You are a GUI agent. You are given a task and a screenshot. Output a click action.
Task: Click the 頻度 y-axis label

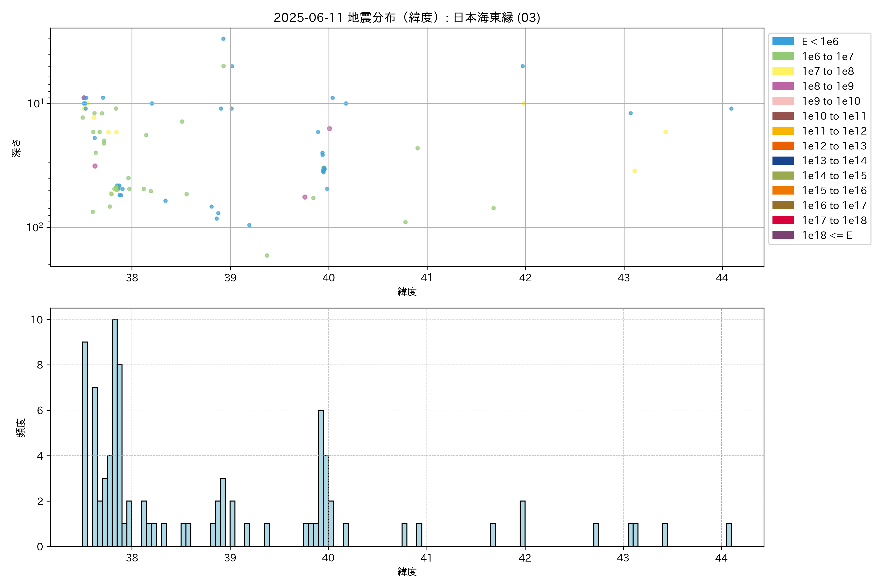click(x=21, y=428)
